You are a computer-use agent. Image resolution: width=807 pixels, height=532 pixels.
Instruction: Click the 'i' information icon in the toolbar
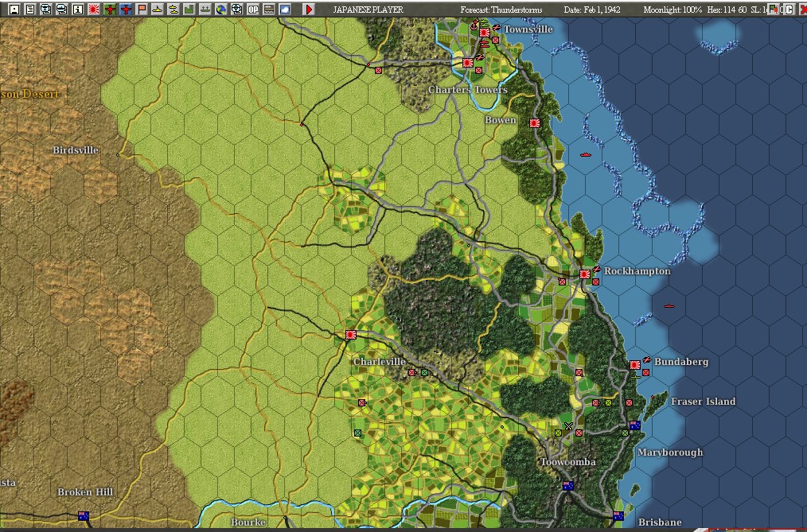78,10
